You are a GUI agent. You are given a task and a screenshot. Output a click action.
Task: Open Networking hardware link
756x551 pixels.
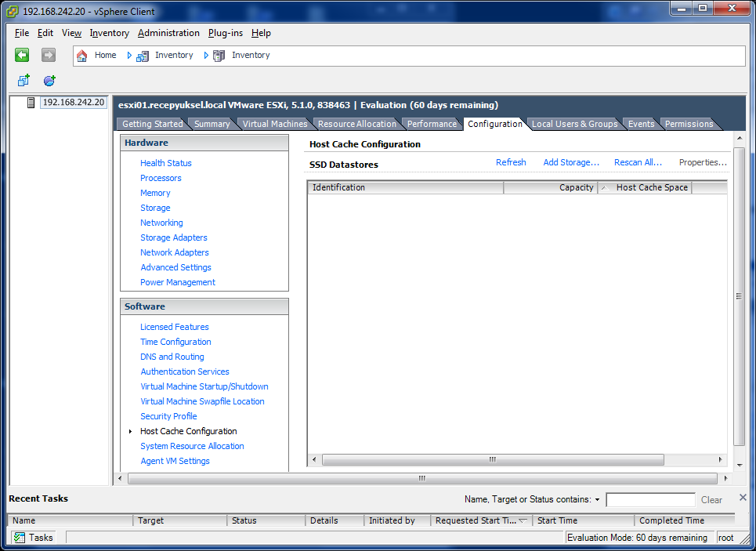(x=161, y=223)
